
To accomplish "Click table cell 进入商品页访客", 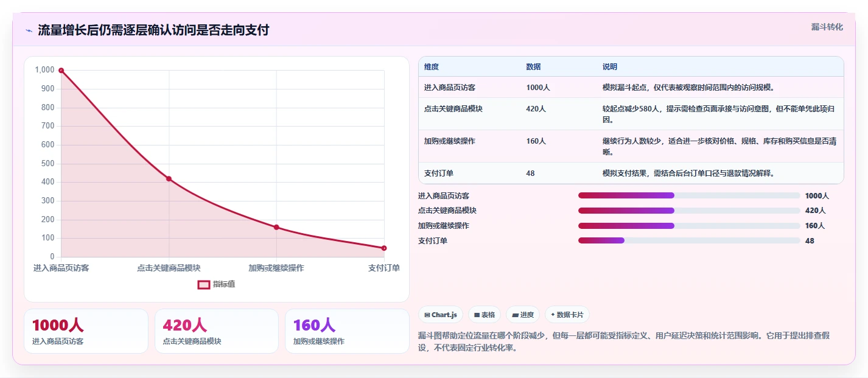I will 450,87.
